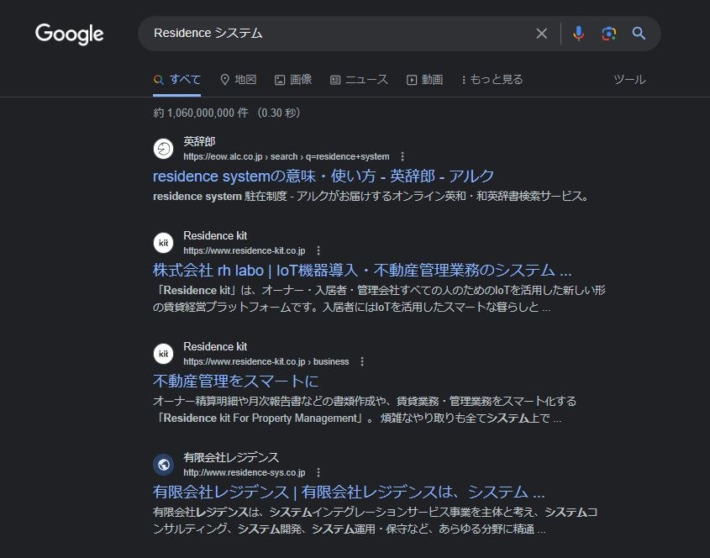The width and height of the screenshot is (710, 558).
Task: Open 不動産管理をスマートに result
Action: [x=235, y=381]
